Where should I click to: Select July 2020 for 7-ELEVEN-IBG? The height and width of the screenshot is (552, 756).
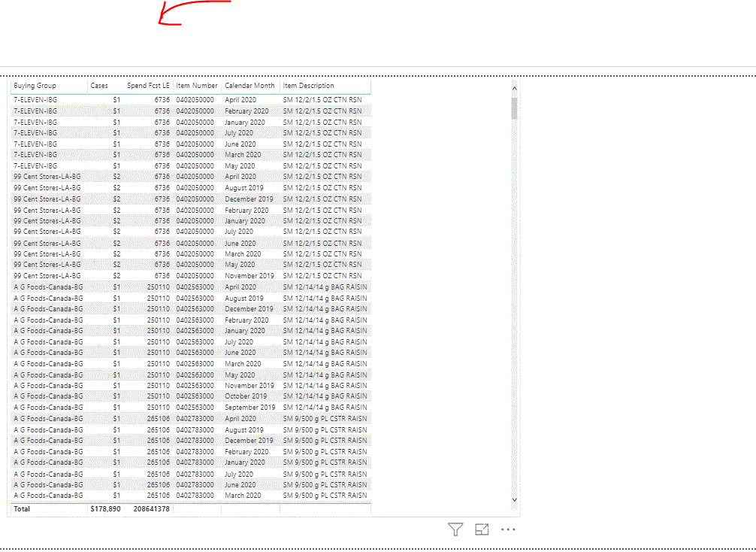pos(239,132)
